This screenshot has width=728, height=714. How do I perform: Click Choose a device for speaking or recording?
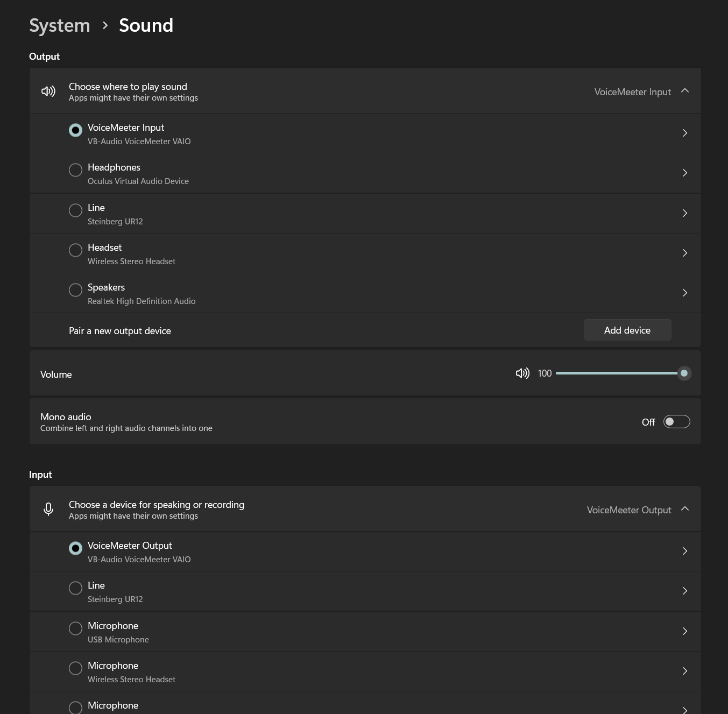coord(157,505)
